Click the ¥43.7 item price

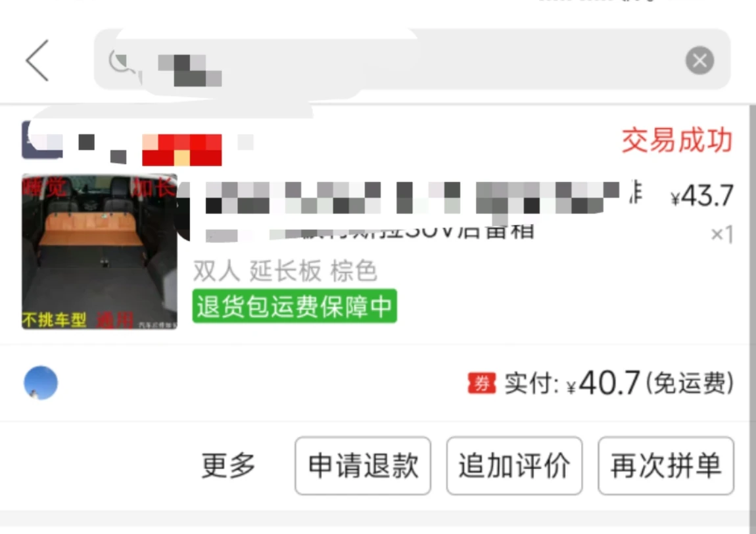click(x=702, y=196)
